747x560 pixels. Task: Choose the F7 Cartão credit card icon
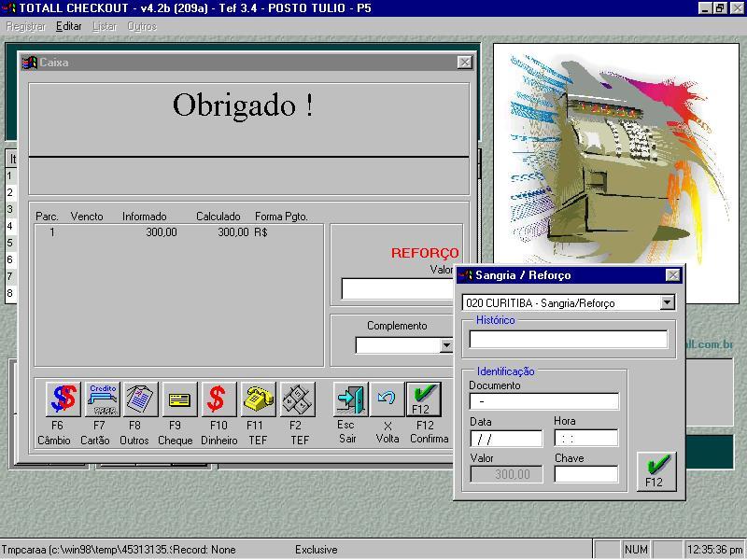point(103,399)
